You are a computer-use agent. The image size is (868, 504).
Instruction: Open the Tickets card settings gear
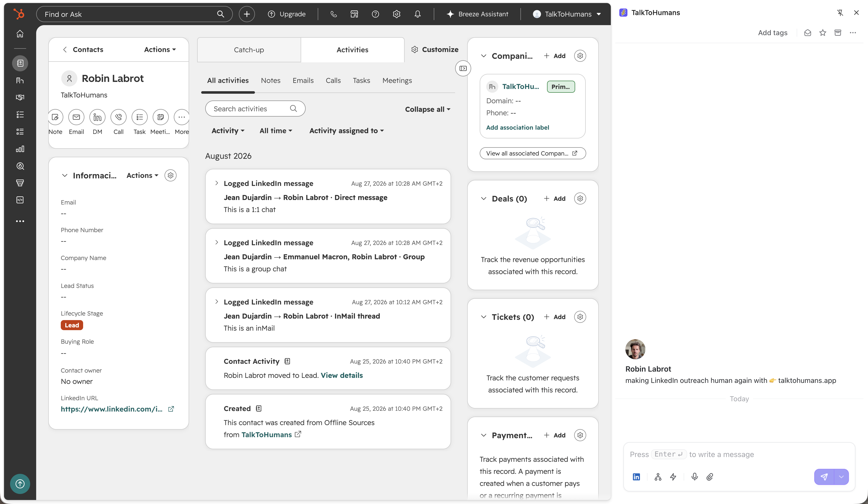pos(580,317)
